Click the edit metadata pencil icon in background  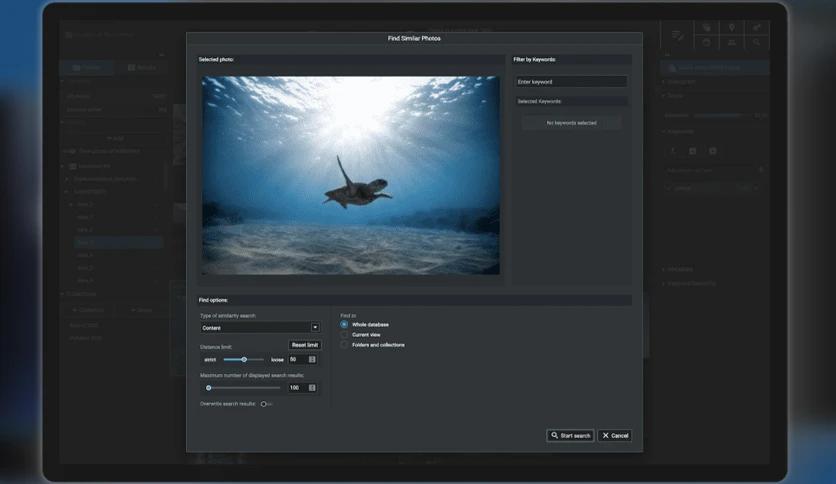pos(678,36)
